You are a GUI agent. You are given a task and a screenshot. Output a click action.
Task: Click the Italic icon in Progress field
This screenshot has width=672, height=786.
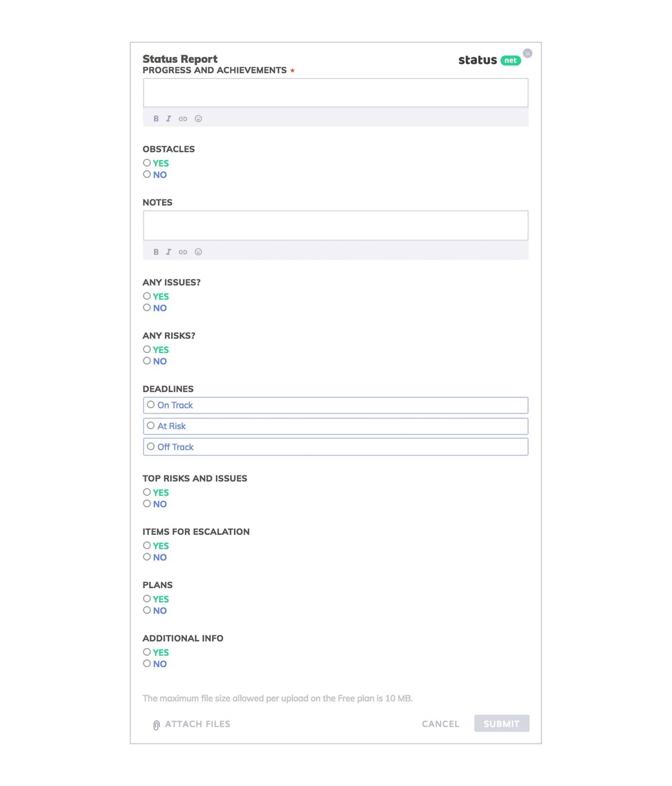point(169,119)
